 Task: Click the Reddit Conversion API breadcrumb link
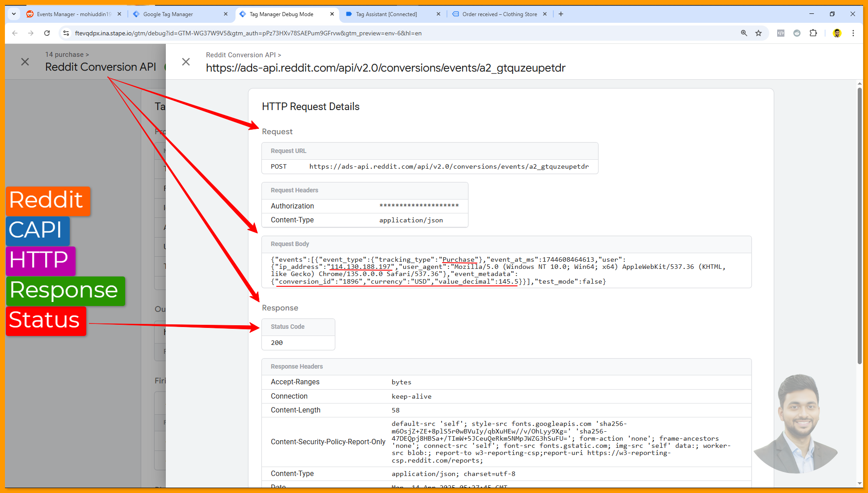240,55
